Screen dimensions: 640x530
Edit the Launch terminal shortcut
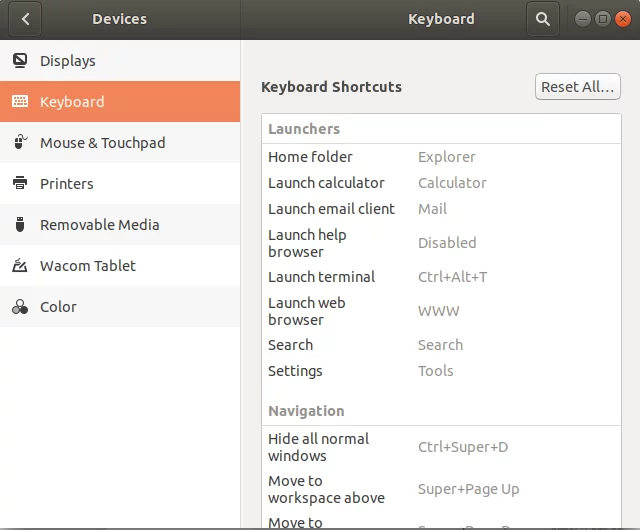441,277
